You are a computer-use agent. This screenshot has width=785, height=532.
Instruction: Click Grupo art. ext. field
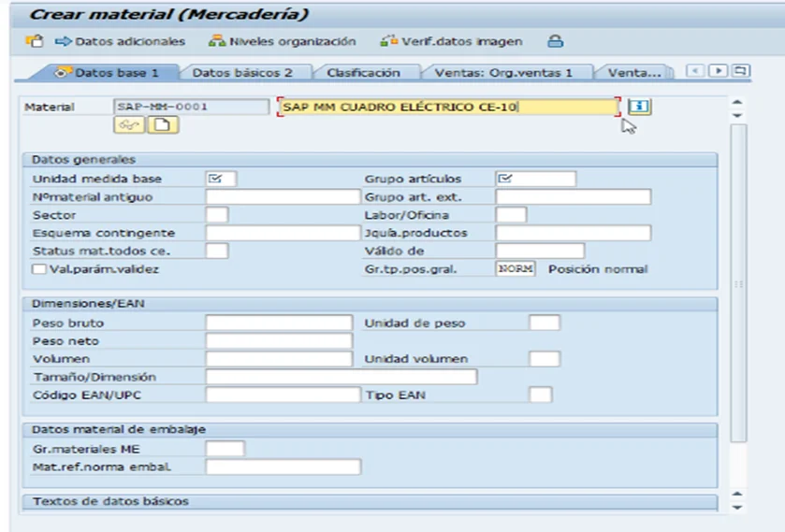tap(574, 196)
